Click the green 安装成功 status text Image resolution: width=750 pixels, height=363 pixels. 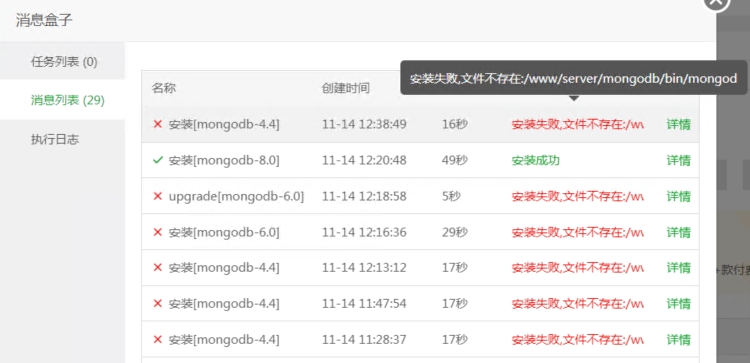(x=536, y=160)
